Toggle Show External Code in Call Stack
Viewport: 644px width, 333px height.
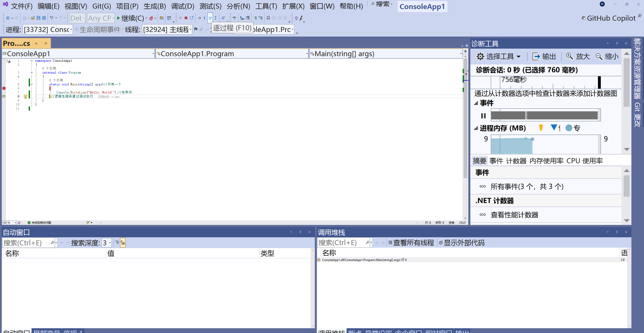coord(462,243)
